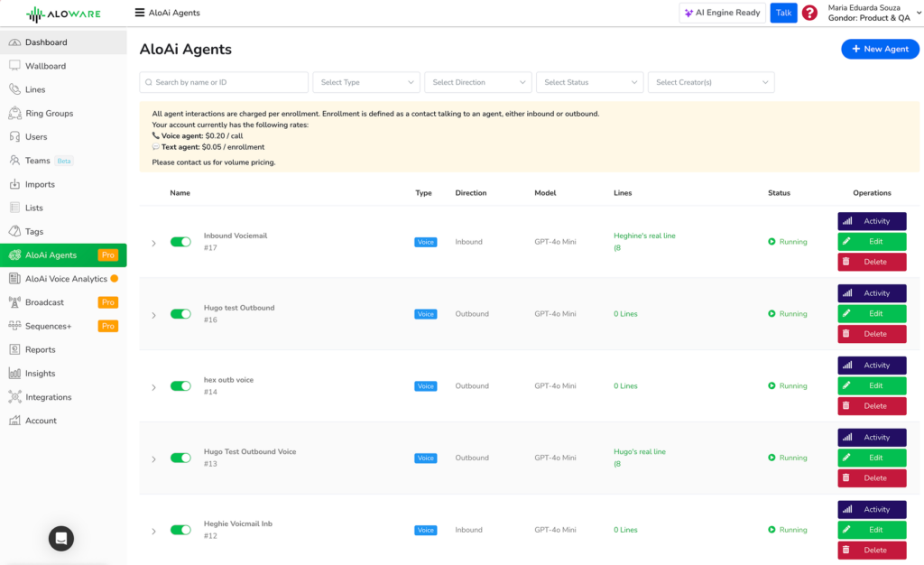Turn off the hex outb voice toggle

(x=180, y=386)
